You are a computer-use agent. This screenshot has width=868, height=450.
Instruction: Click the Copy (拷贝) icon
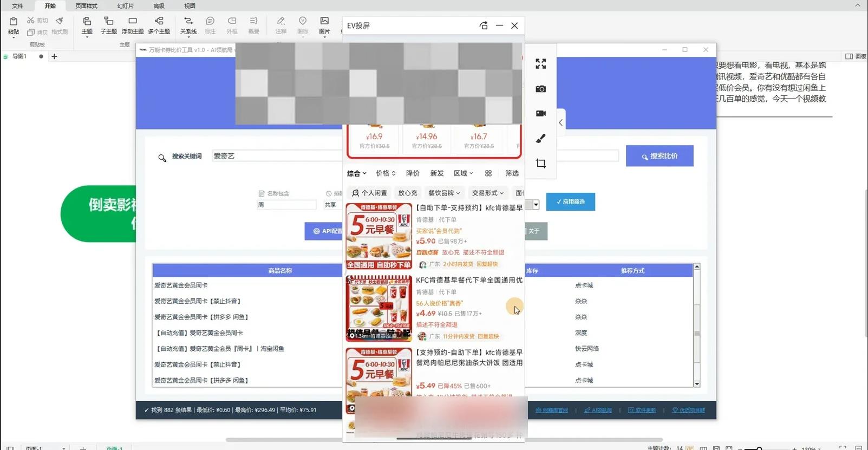click(x=31, y=32)
